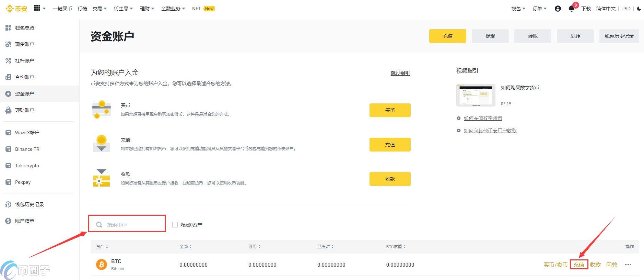Viewport: 644px width, 280px height.
Task: Click 充值 link in BTC row
Action: (x=579, y=265)
